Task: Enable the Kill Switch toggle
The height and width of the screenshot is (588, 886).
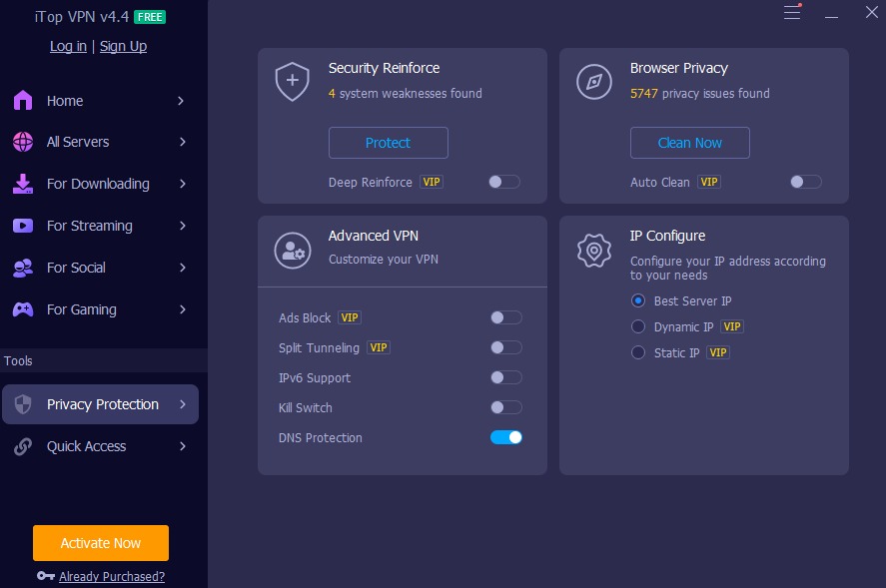Action: tap(506, 407)
